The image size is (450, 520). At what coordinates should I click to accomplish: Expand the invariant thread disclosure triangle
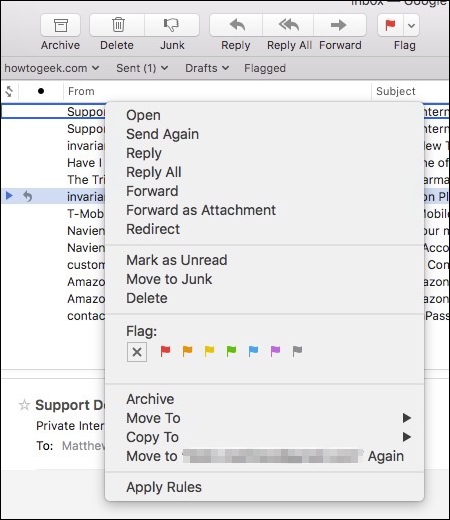click(x=9, y=196)
